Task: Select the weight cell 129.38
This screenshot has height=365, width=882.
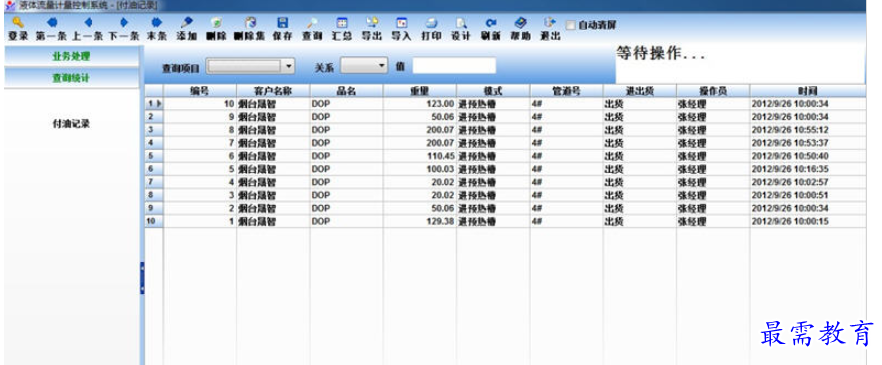Action: (x=420, y=222)
